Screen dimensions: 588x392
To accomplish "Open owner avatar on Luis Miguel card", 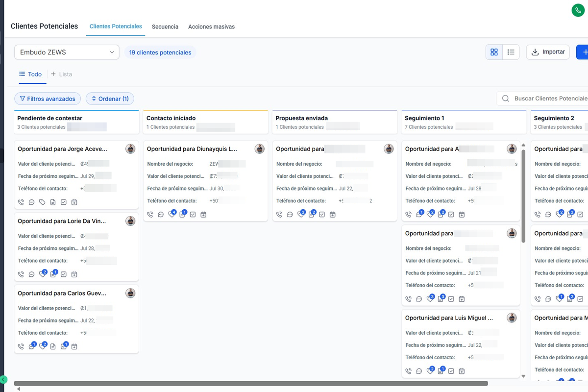I will coord(512,318).
